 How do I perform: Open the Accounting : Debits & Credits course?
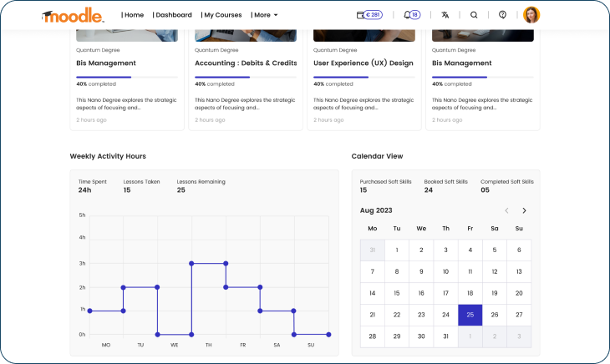pyautogui.click(x=244, y=63)
